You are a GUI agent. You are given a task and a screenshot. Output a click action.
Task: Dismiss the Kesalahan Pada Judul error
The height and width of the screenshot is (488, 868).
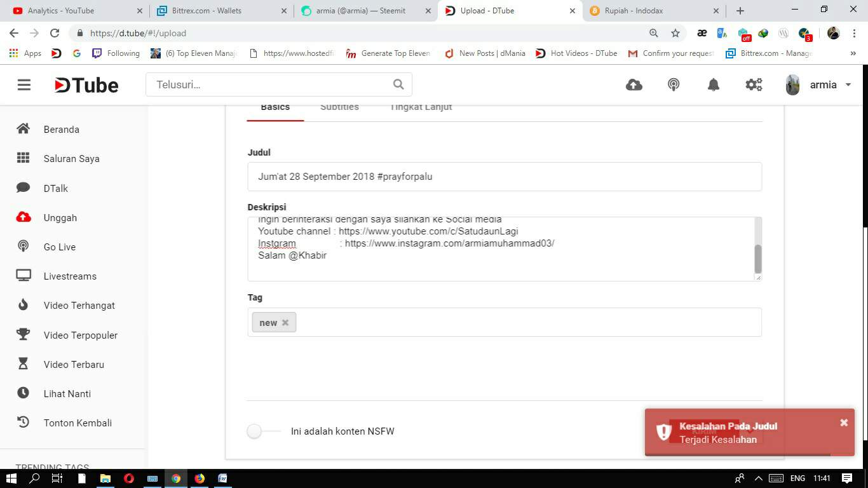844,423
